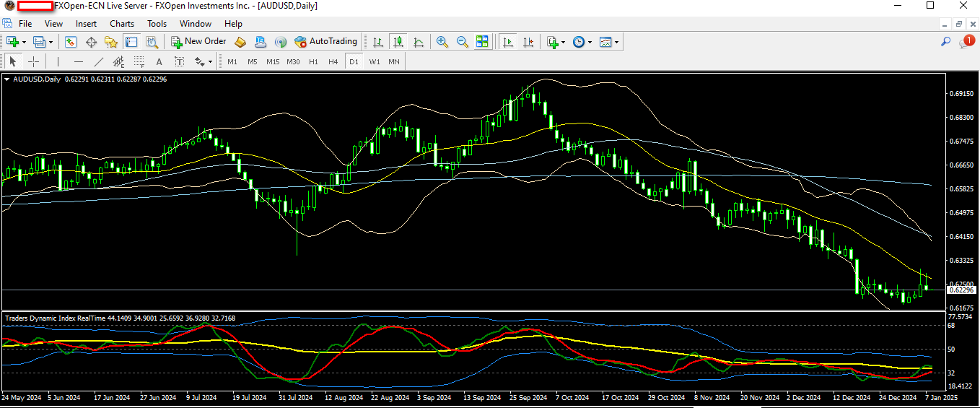
Task: Open the Window menu
Action: (196, 24)
